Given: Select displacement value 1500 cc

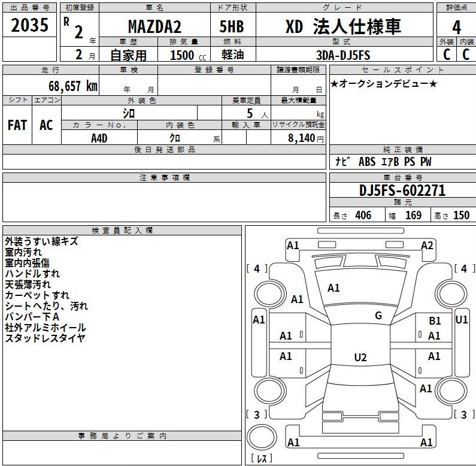Looking at the screenshot, I should (188, 55).
